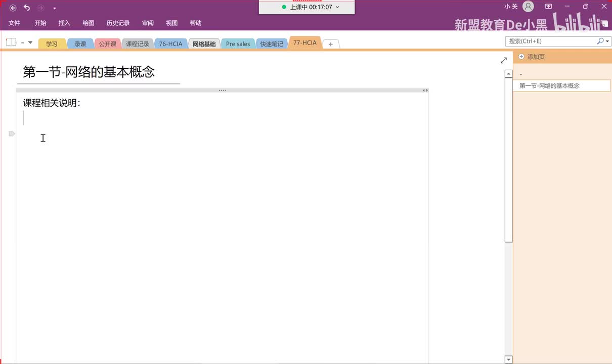
Task: Open the 开始 ribbon tab
Action: point(40,23)
